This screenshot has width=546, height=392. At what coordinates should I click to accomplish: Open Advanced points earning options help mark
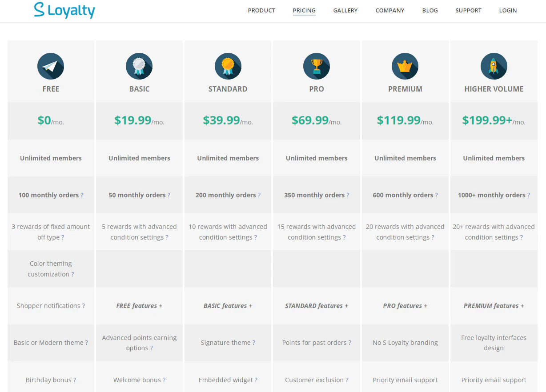pyautogui.click(x=151, y=348)
